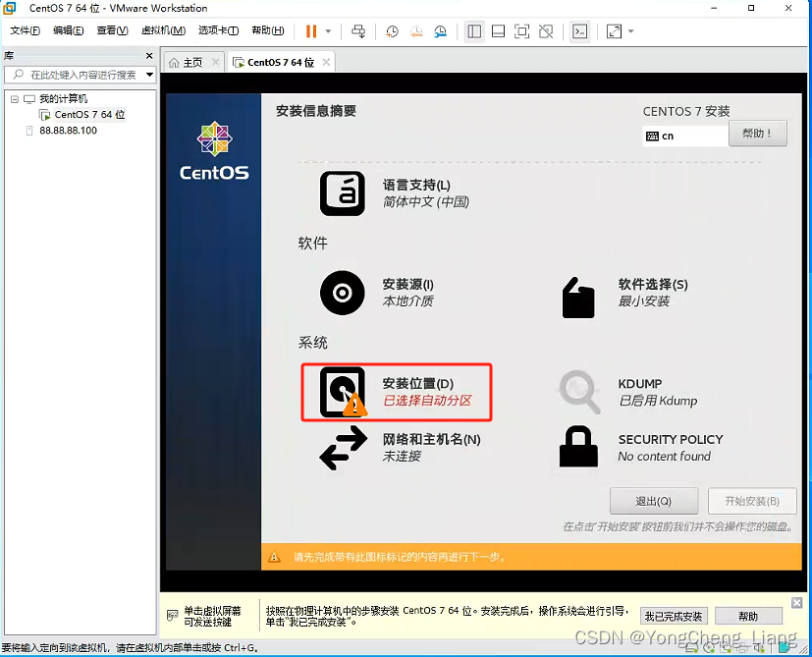Open the stretch display dropdown arrow

630,31
